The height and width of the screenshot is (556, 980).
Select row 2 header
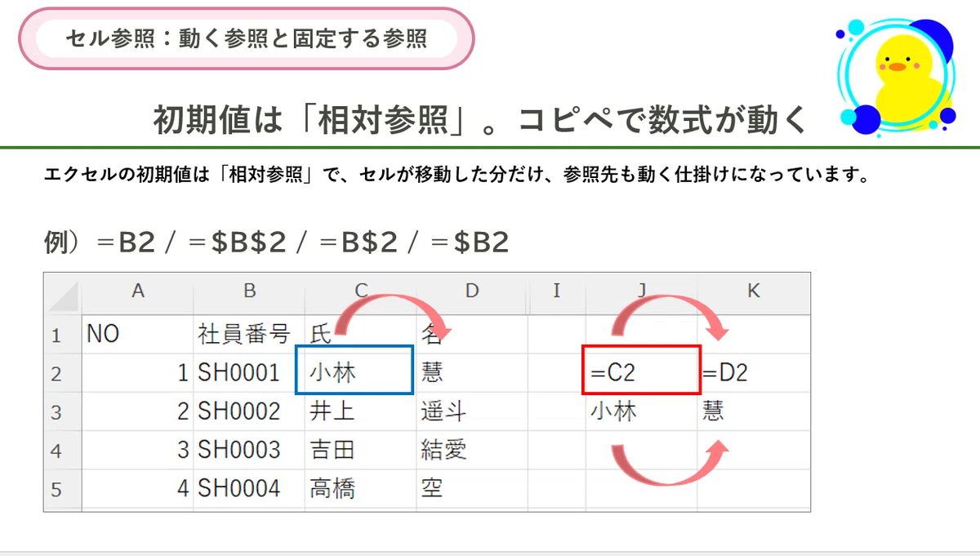coord(63,373)
